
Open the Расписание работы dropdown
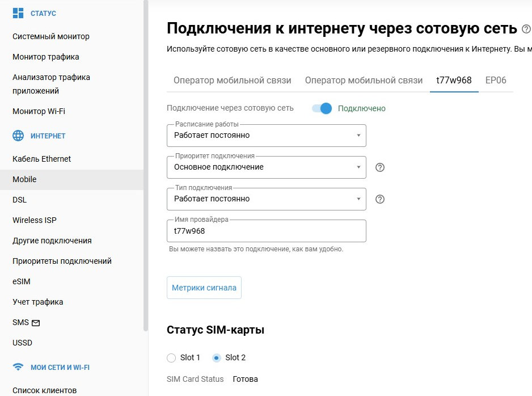266,136
